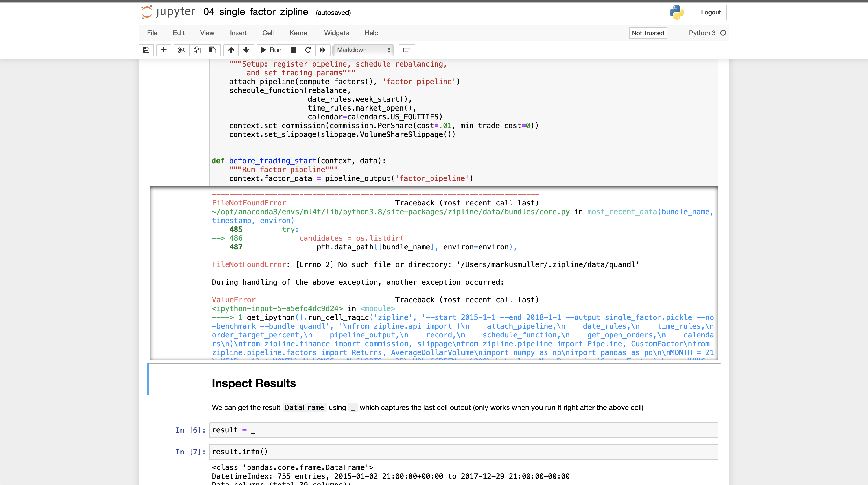Viewport: 868px width, 485px height.
Task: Expand the Kernel menu
Action: [x=299, y=33]
